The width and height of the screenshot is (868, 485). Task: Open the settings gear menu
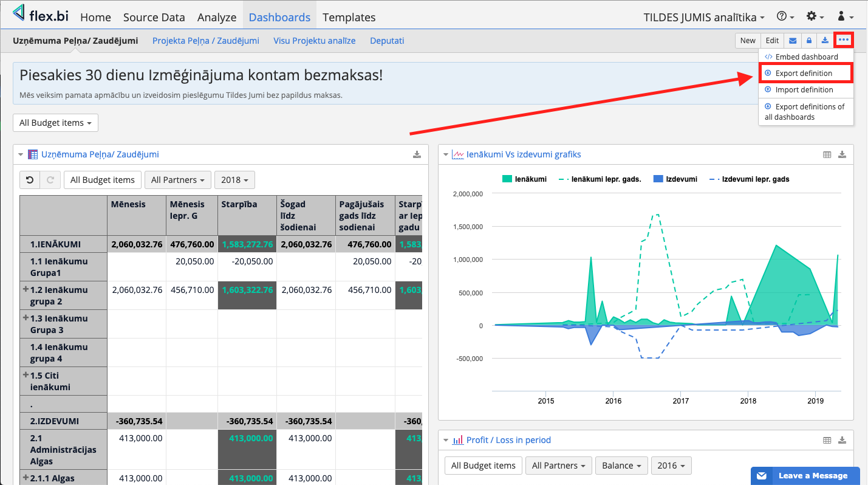[x=815, y=16]
